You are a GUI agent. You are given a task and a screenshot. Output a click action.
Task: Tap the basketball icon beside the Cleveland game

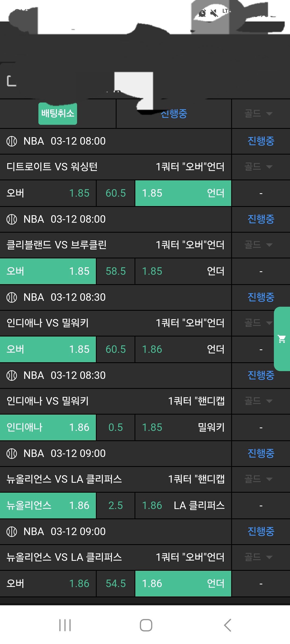coord(12,219)
